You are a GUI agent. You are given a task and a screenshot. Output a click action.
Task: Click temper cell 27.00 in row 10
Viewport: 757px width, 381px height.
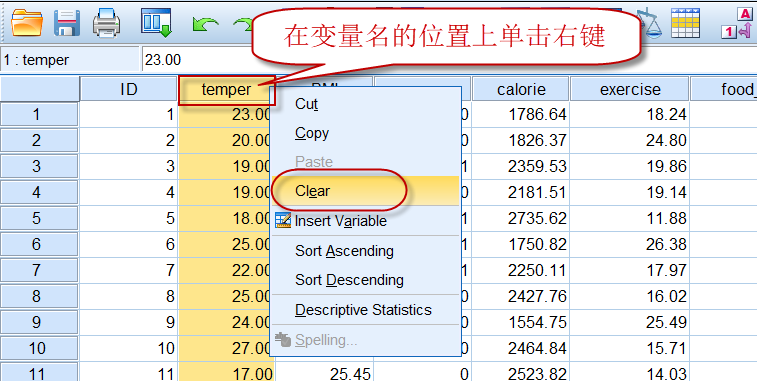point(224,348)
